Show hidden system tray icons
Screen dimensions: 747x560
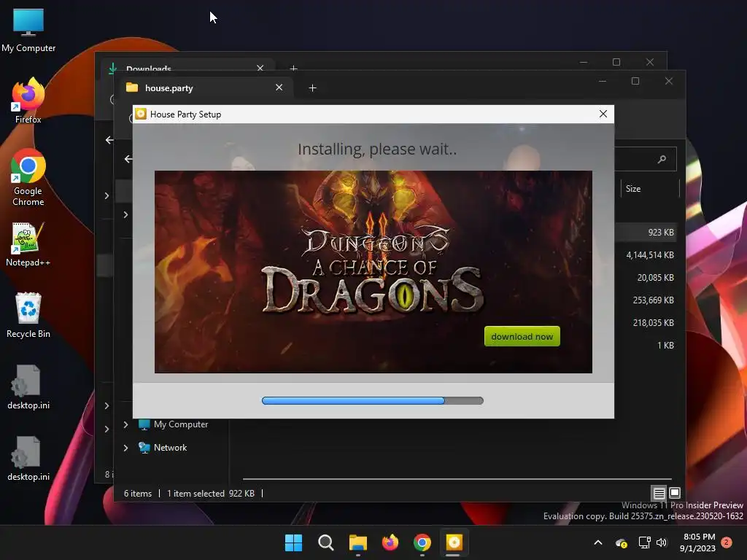598,542
